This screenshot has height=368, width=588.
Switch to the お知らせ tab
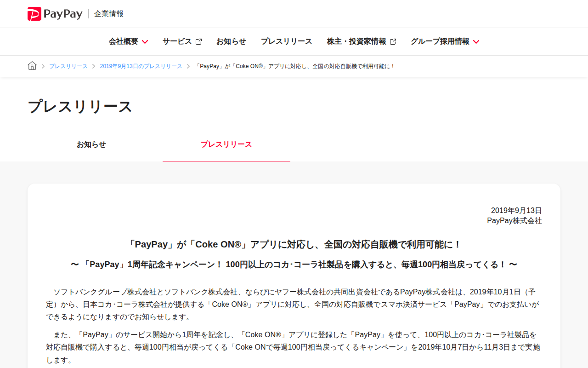coord(91,144)
